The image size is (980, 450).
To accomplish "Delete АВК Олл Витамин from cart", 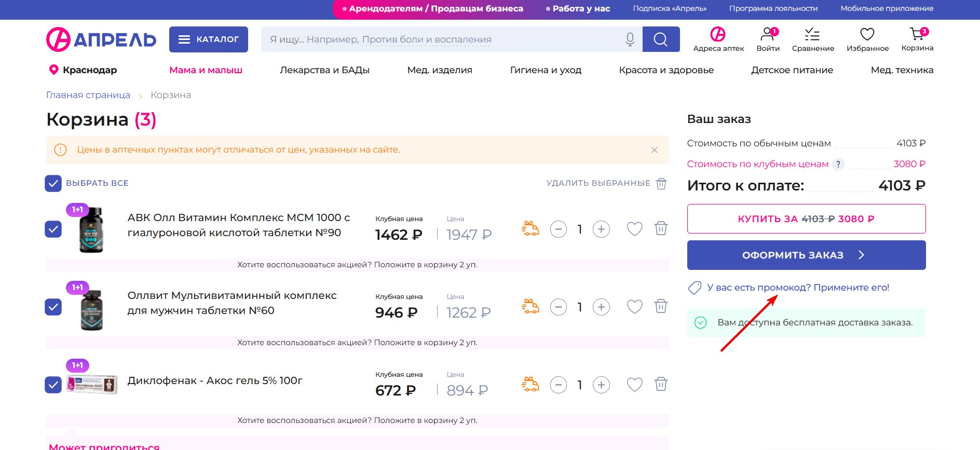I will tap(661, 228).
